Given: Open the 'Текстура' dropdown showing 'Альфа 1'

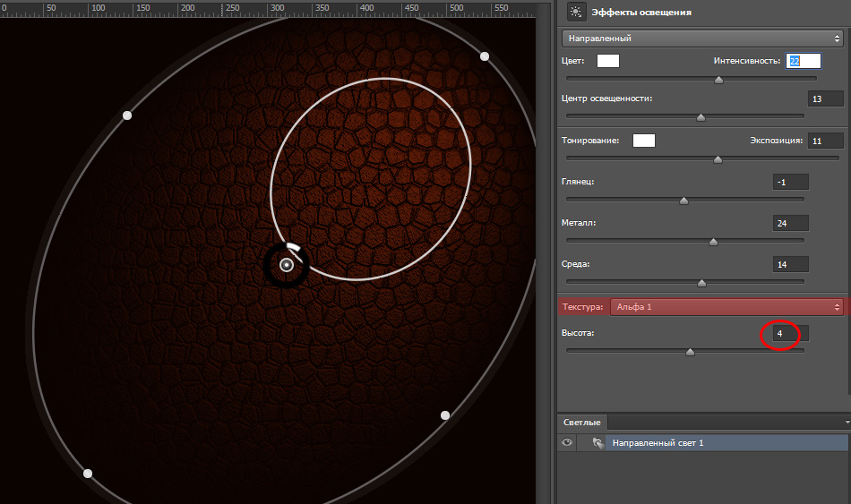Looking at the screenshot, I should pyautogui.click(x=726, y=307).
